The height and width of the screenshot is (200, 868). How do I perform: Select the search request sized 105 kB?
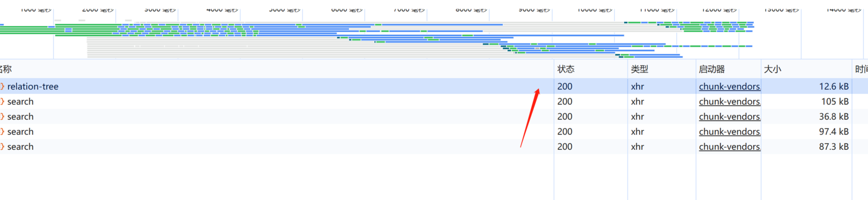434,101
